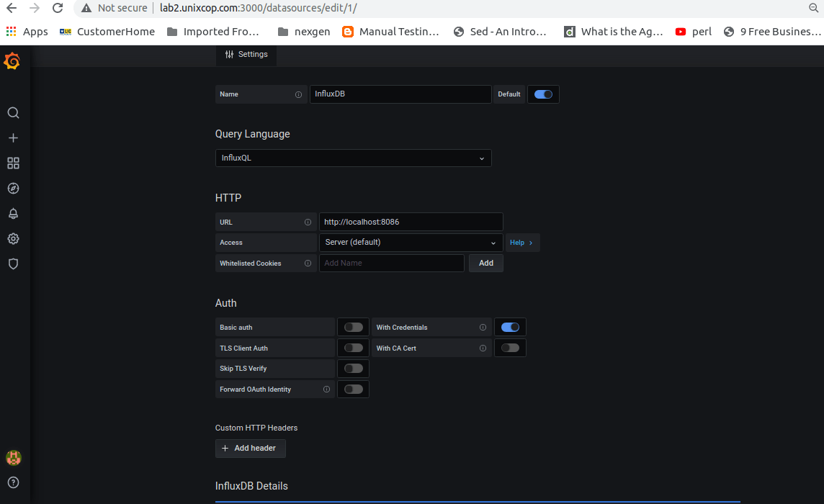The height and width of the screenshot is (504, 824).
Task: Open the perl YouTube bookmark
Action: (694, 32)
